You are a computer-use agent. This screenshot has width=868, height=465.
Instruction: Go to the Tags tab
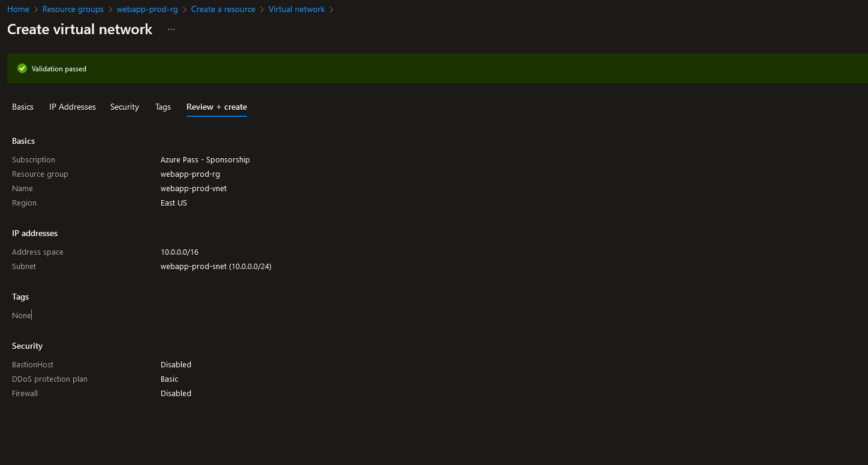coord(163,107)
